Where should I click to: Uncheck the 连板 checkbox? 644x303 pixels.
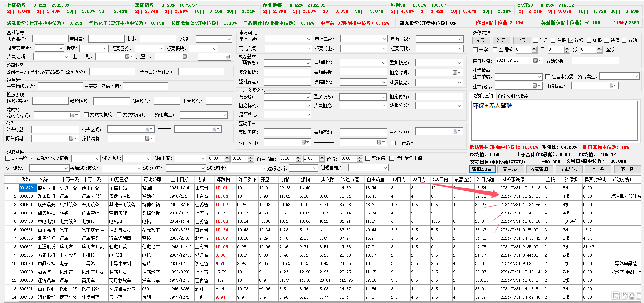tap(570, 40)
